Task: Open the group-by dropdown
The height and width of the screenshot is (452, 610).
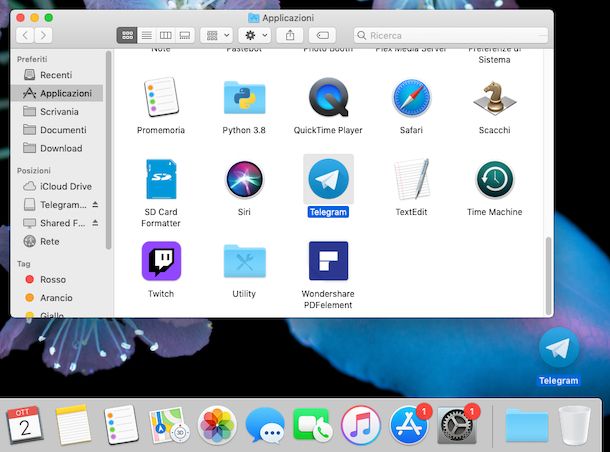Action: pyautogui.click(x=217, y=35)
